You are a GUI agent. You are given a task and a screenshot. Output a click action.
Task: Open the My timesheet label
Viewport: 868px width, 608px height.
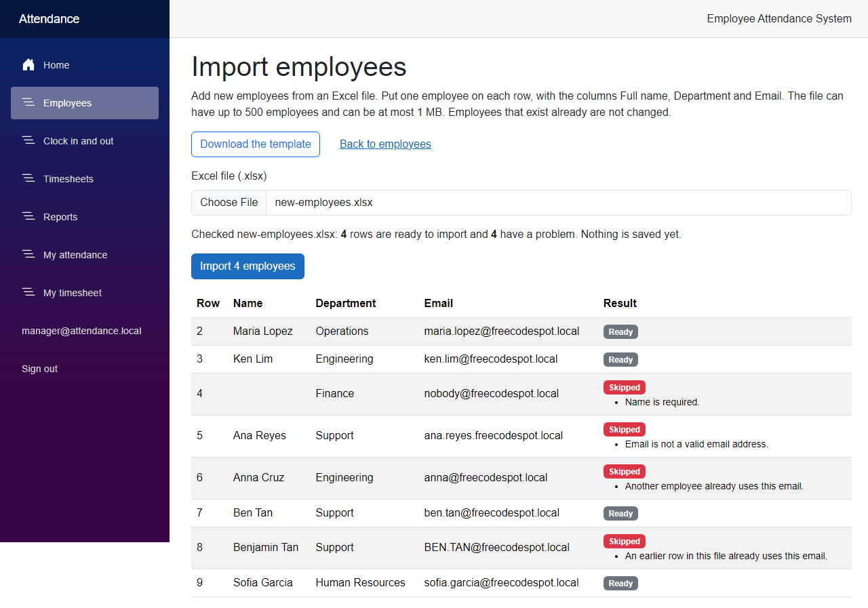(73, 293)
